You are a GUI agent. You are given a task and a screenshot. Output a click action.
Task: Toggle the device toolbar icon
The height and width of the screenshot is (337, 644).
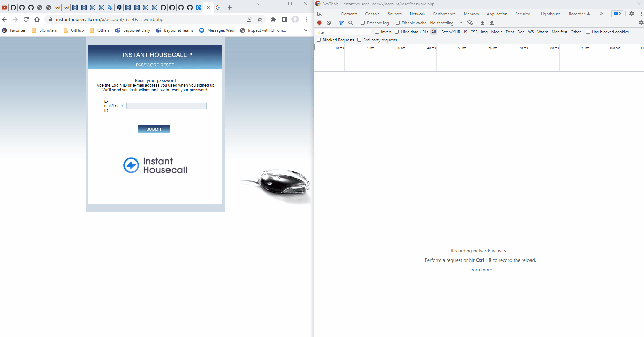tap(328, 14)
